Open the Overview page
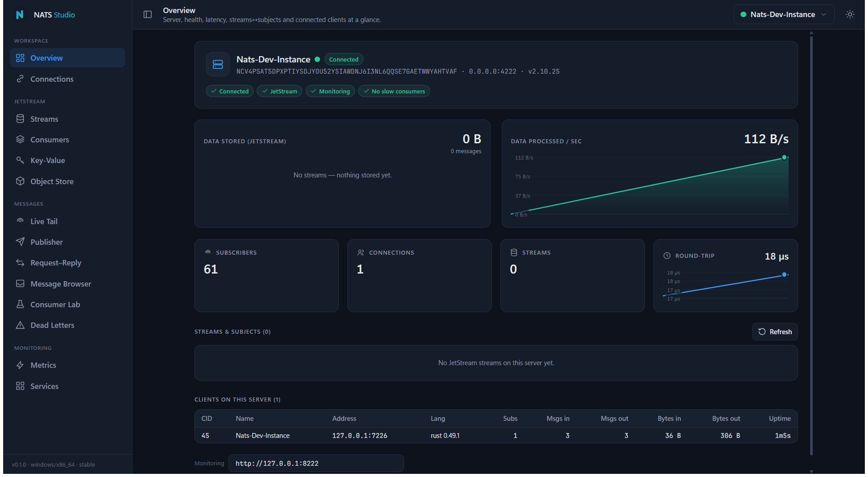868x477 pixels. 67,58
